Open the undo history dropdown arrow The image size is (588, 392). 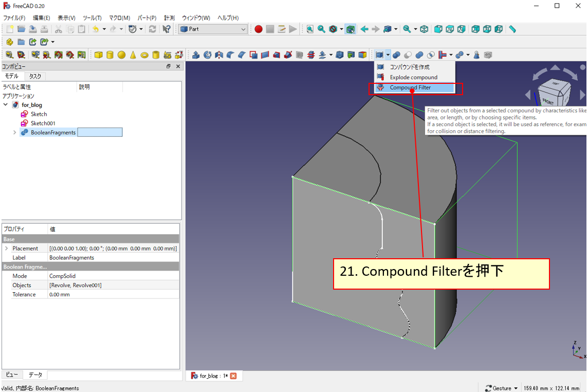click(x=104, y=29)
